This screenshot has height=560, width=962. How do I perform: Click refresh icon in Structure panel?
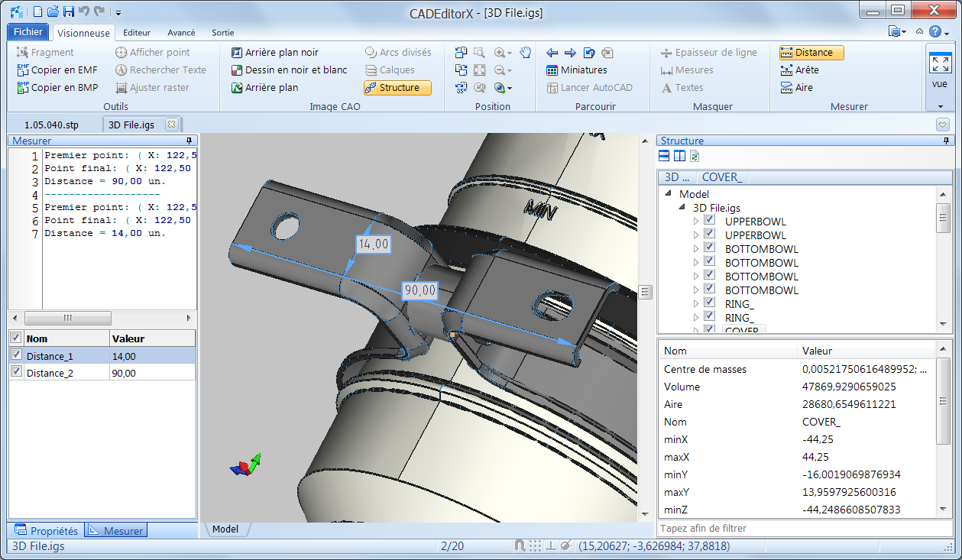click(x=695, y=157)
